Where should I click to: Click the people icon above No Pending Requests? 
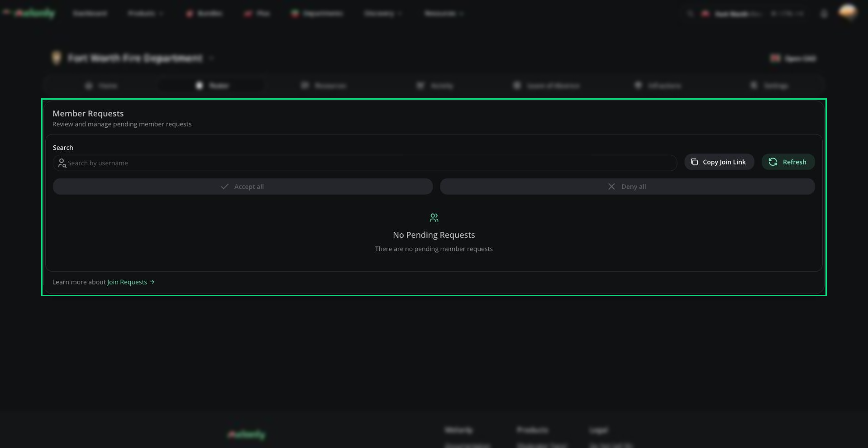(434, 218)
